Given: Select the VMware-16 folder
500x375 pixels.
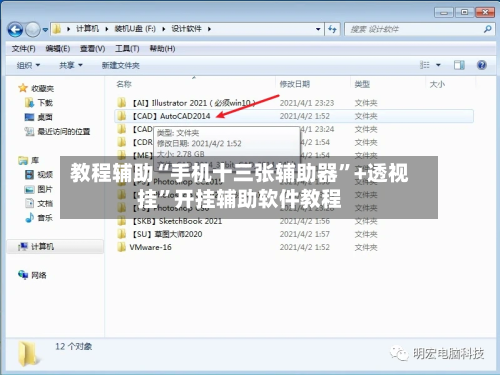Looking at the screenshot, I should [150, 247].
